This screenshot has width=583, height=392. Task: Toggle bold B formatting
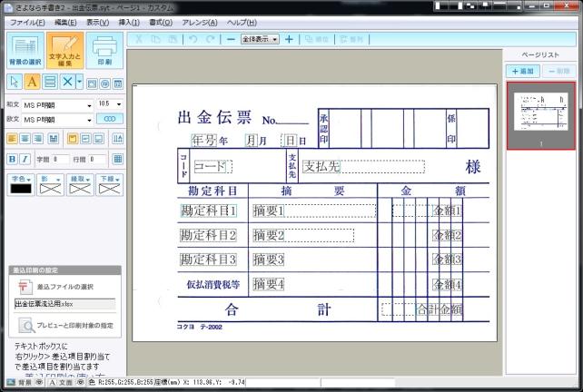[12, 159]
